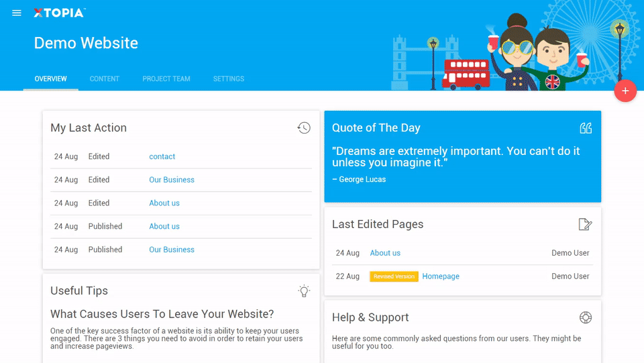Click the Useful Tips article heading
Image resolution: width=644 pixels, height=363 pixels.
tap(162, 314)
